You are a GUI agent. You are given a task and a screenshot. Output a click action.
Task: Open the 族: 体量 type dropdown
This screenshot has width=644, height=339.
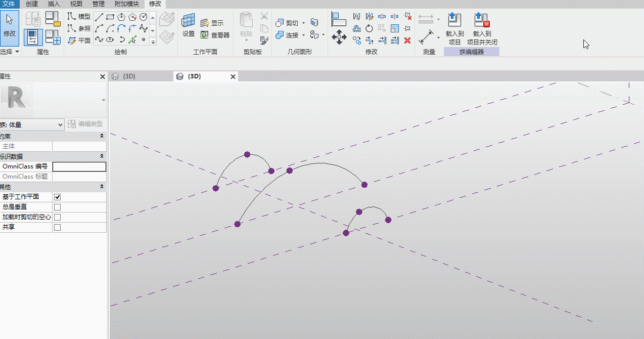click(31, 124)
